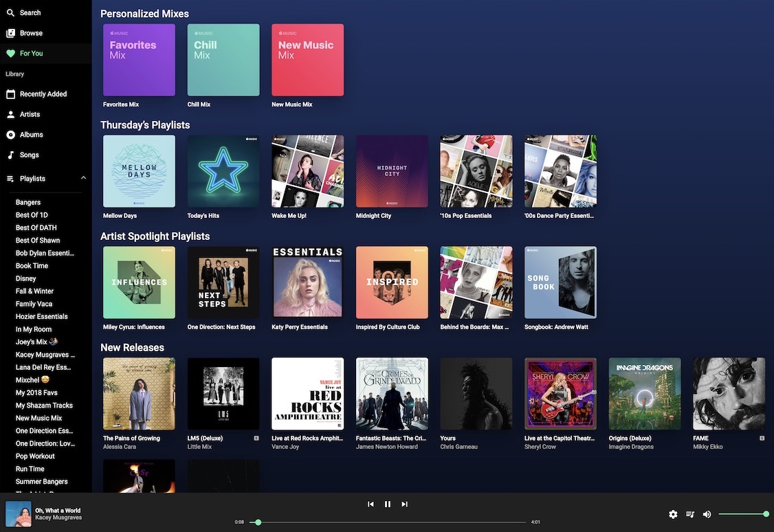
Task: Open Miley Cyrus: Influences playlist
Action: click(x=140, y=282)
